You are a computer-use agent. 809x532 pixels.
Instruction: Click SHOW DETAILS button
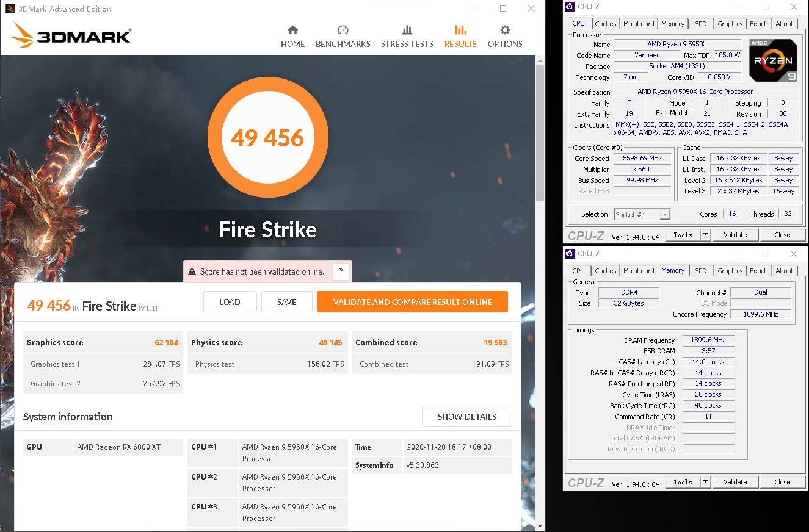coord(466,417)
